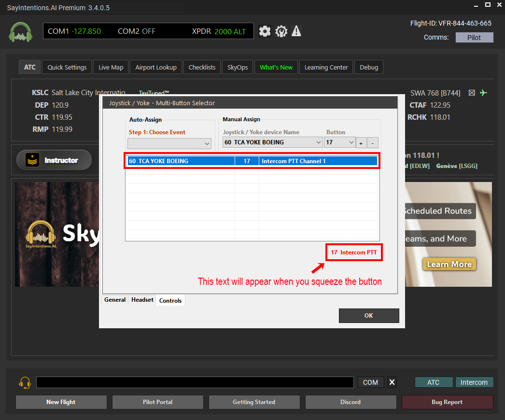Click the CTAF 122.95 frequency

430,105
